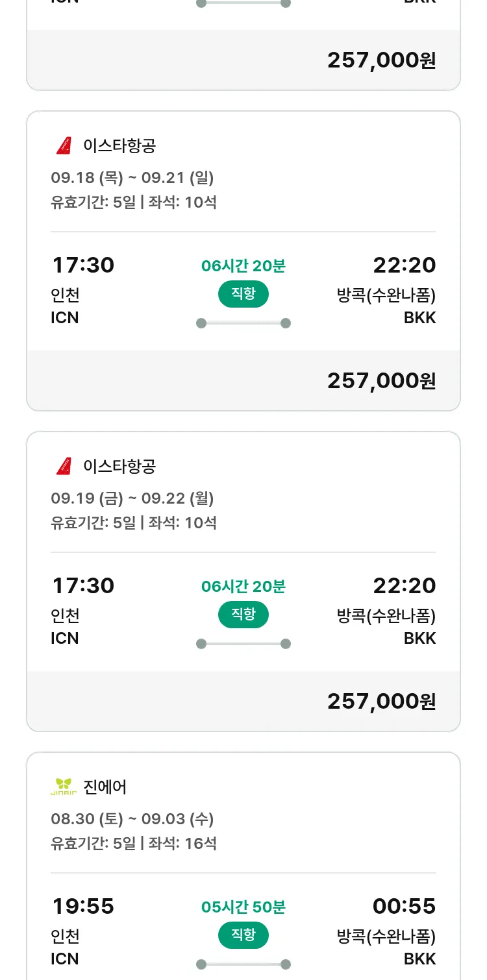
Task: Select the 257,000원 price on the 09.18 flight
Action: click(381, 381)
